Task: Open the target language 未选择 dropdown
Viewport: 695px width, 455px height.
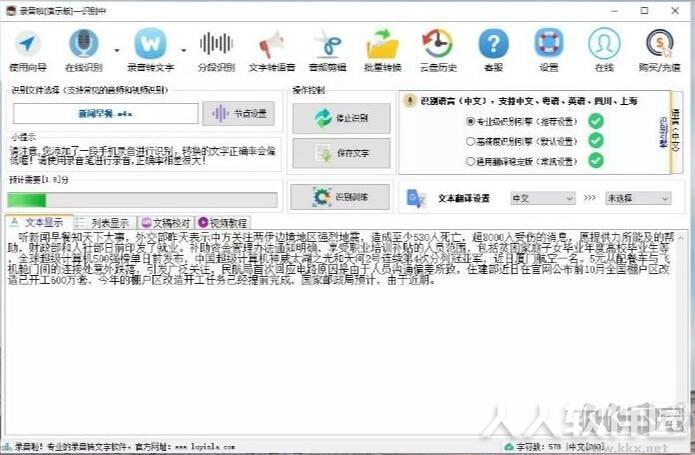Action: [x=638, y=198]
